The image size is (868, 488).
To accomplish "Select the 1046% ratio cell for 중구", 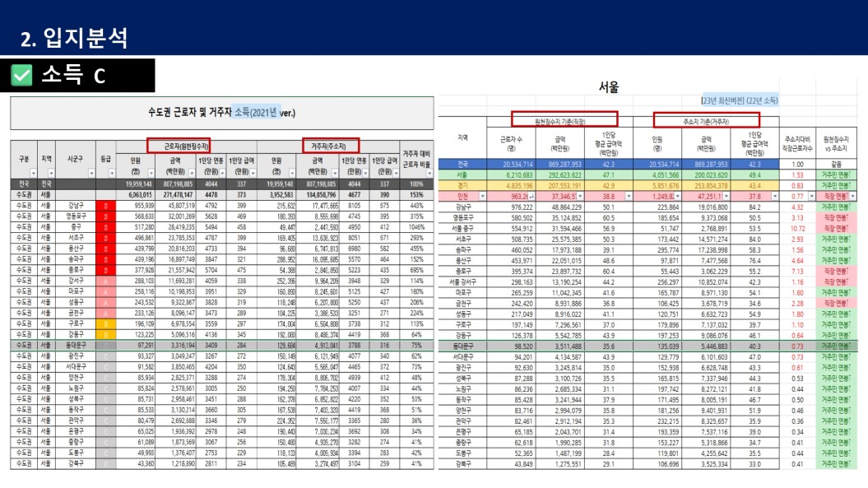I will 416,227.
